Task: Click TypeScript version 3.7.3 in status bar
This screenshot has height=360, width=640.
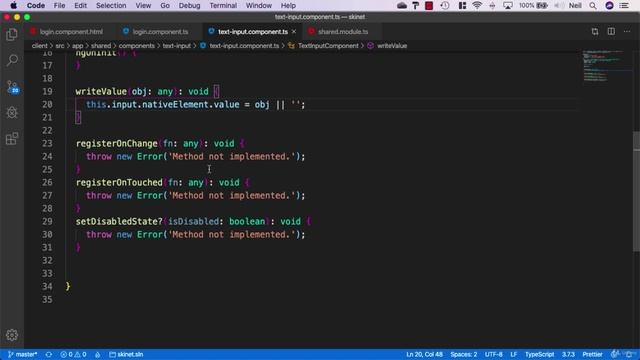Action: coord(568,354)
